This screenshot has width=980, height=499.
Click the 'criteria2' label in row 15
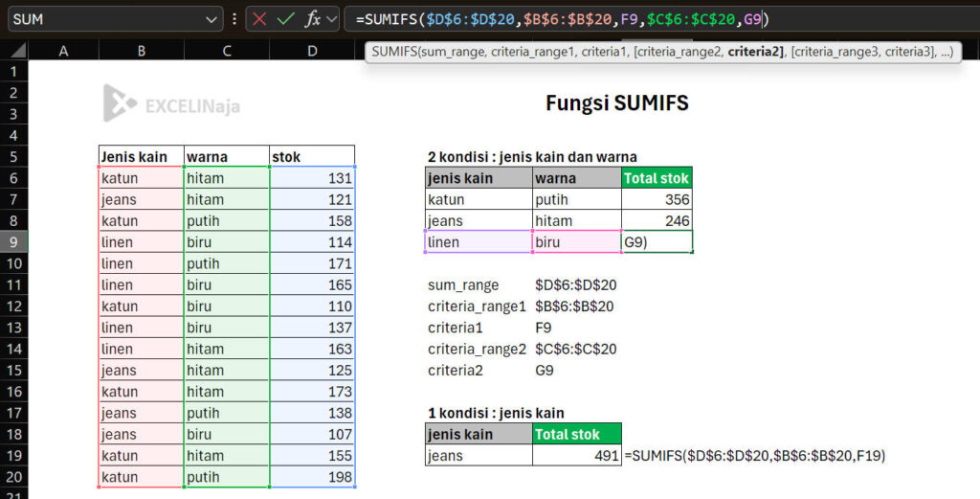[455, 371]
